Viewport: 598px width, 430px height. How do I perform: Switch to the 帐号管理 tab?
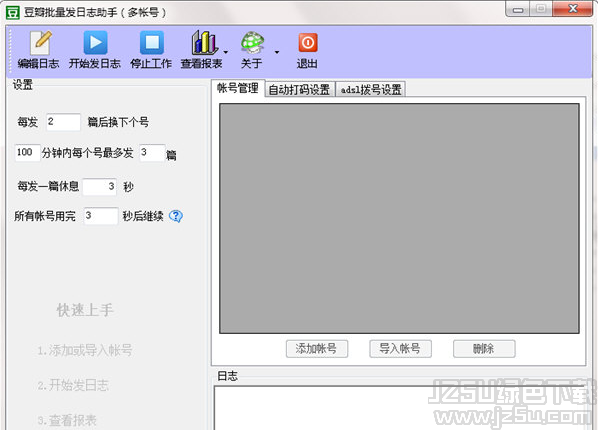238,88
